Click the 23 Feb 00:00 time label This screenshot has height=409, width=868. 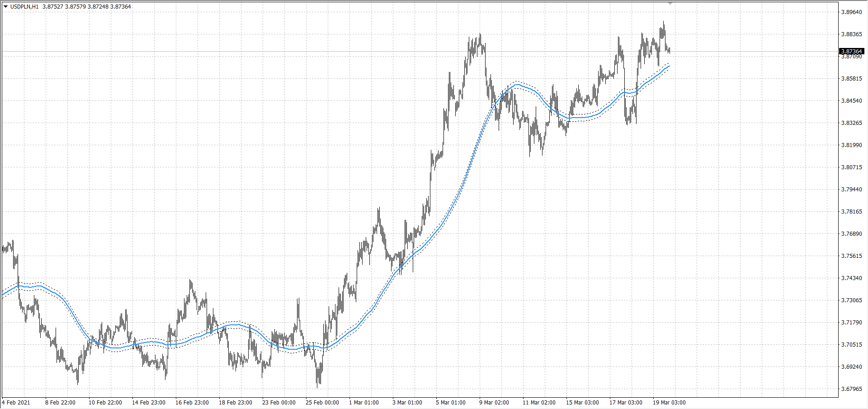pyautogui.click(x=278, y=403)
